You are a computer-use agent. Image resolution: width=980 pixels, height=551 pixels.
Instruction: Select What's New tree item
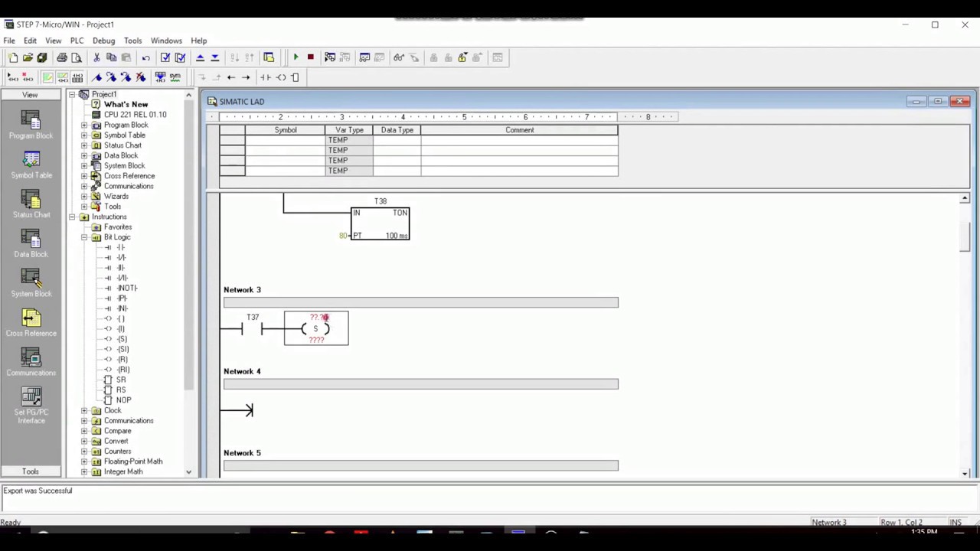pos(126,105)
